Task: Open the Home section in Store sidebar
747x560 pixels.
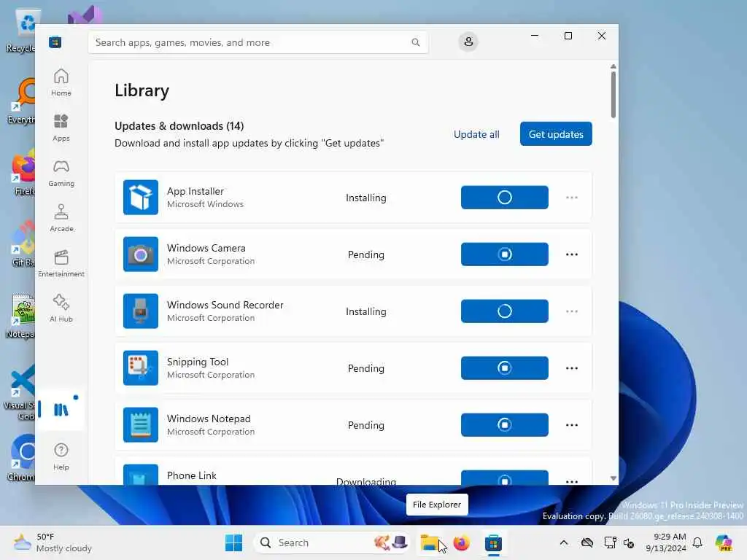Action: (x=61, y=82)
